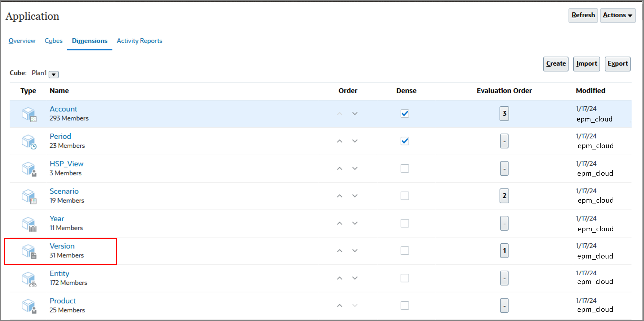Uncheck Dense for the Account dimension
Screen dimensions: 644x321
pos(404,114)
